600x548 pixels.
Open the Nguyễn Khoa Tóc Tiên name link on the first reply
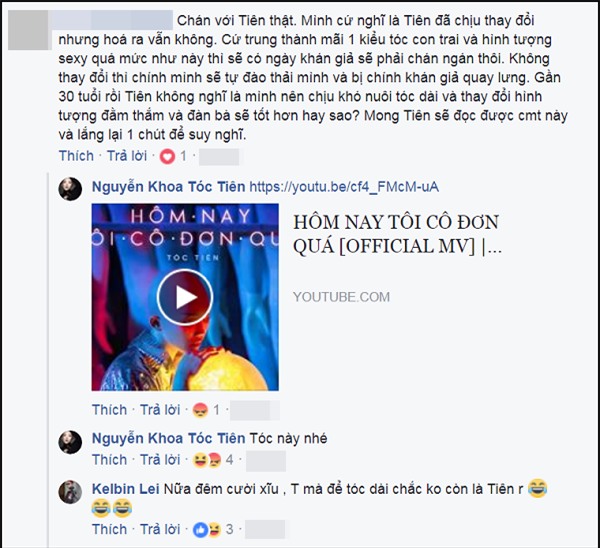click(168, 187)
